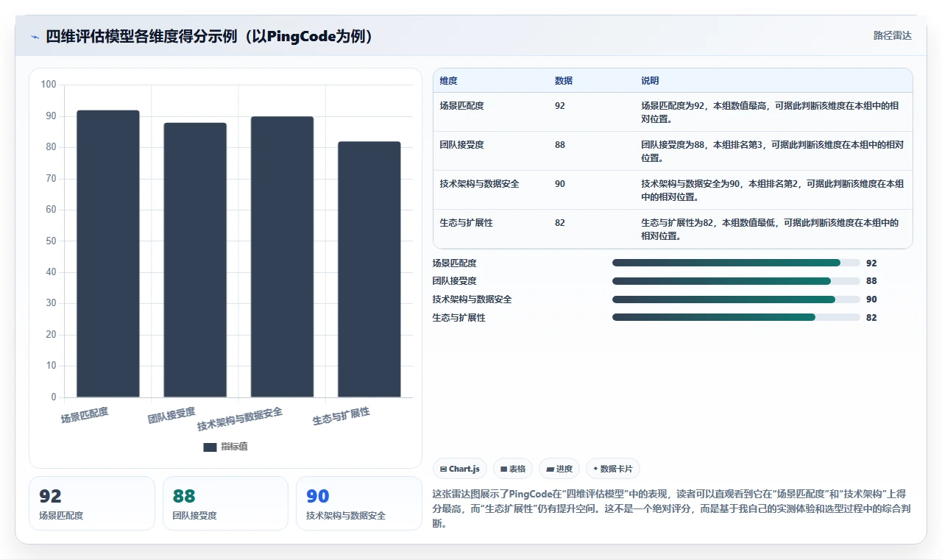942x560 pixels.
Task: Click the 场景匹配度 progress row label
Action: [454, 263]
